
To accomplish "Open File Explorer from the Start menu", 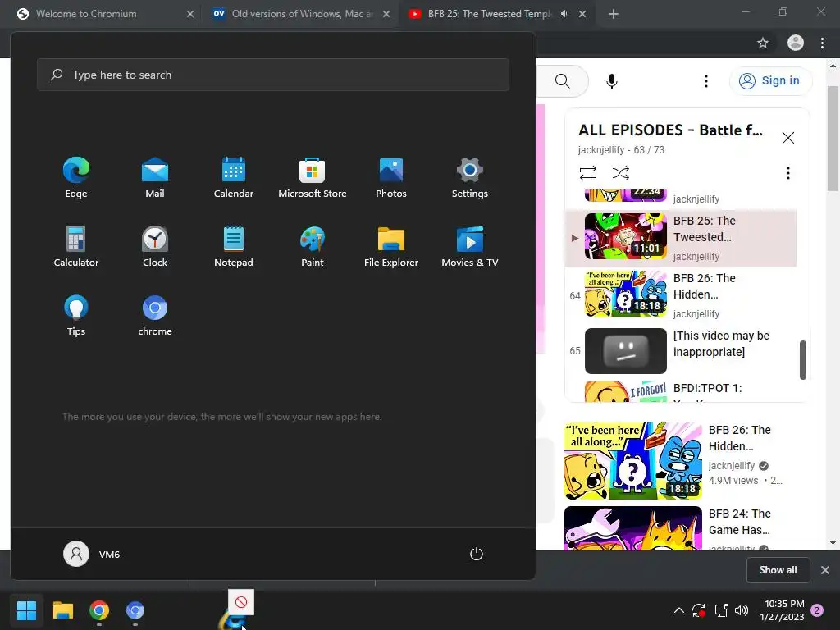I will 391,246.
